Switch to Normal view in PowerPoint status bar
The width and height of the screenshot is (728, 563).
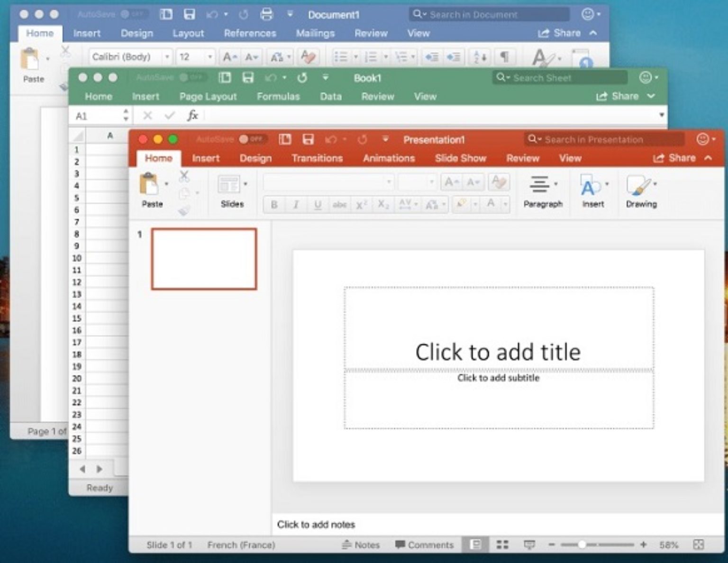tap(475, 545)
